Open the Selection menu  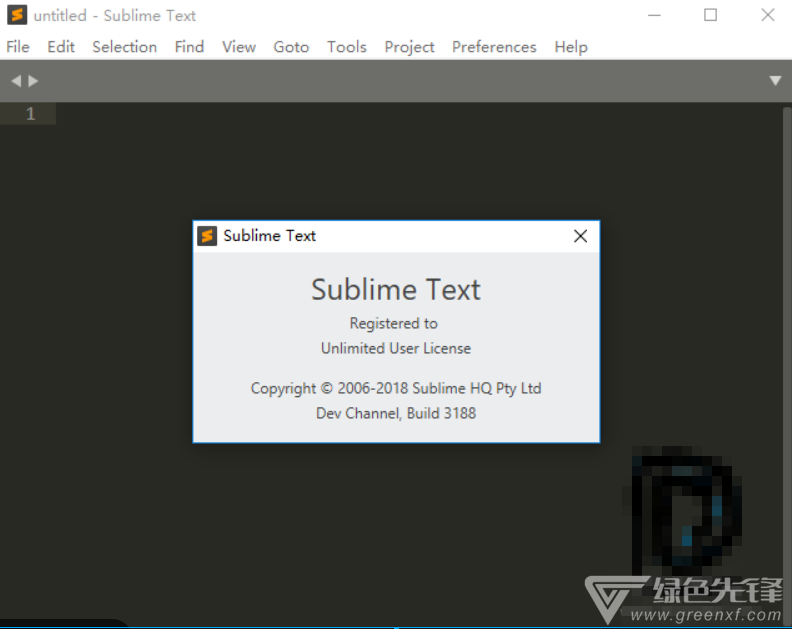[124, 47]
